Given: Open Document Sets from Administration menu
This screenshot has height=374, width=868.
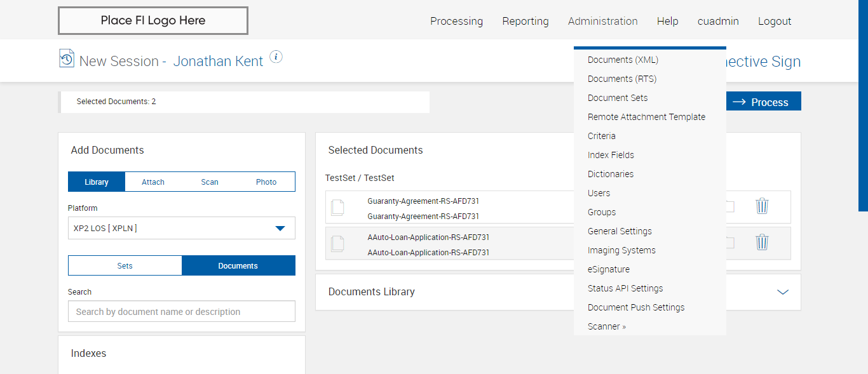Looking at the screenshot, I should [x=618, y=98].
